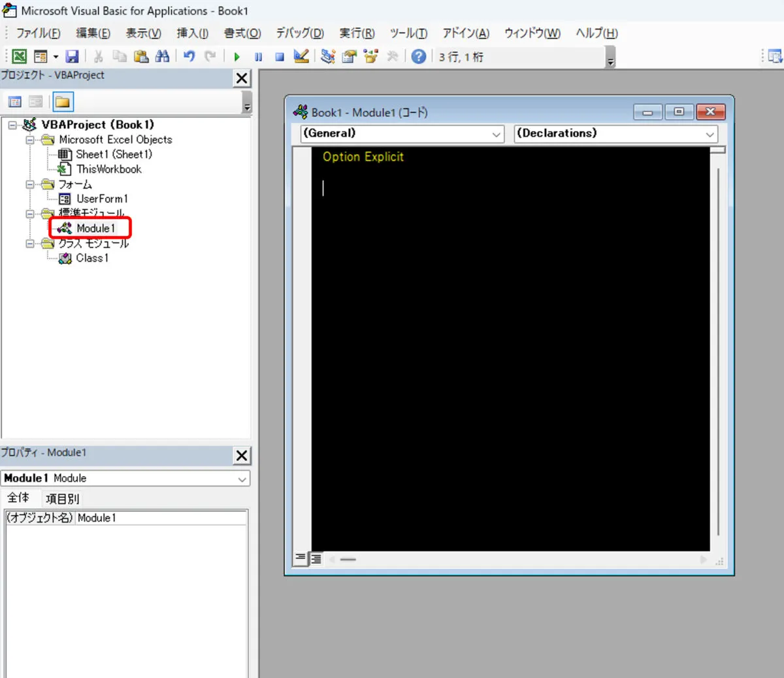784x678 pixels.
Task: Open the 挿入(I) Insert menu
Action: (192, 33)
